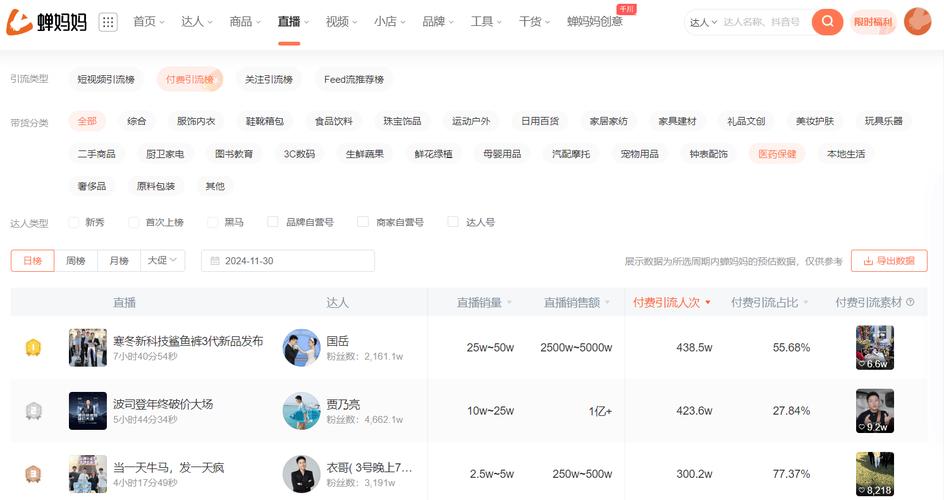This screenshot has width=944, height=500.
Task: Filter category by 服饰内衣
Action: pyautogui.click(x=196, y=121)
